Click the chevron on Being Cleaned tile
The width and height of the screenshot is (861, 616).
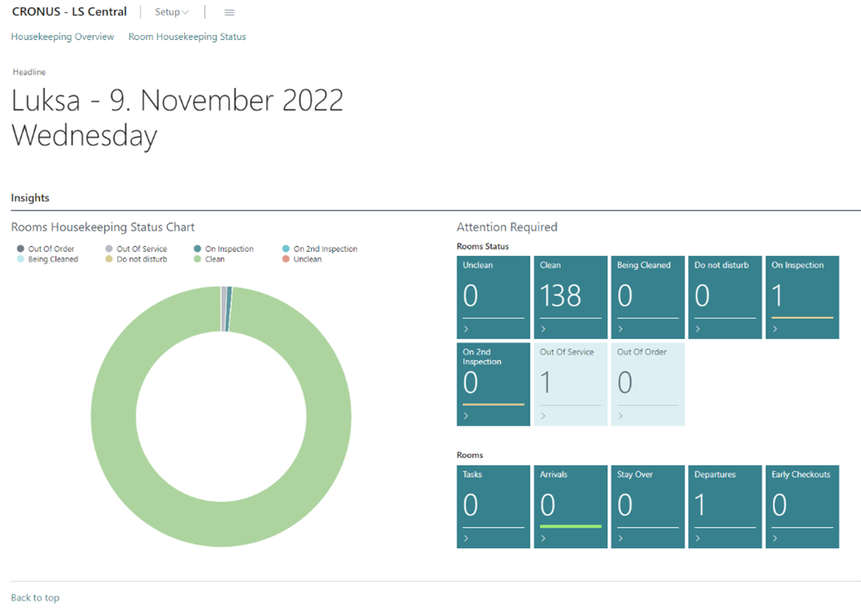[620, 330]
